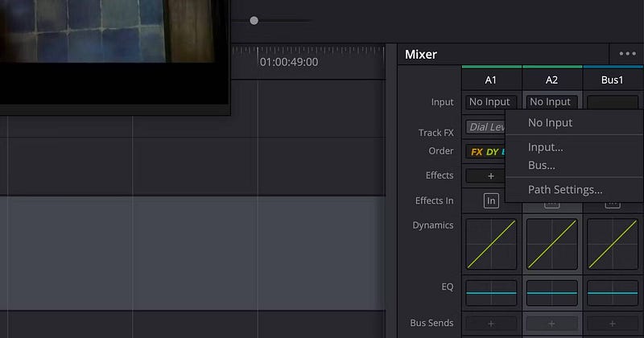Image resolution: width=644 pixels, height=338 pixels.
Task: Click the Bus Sends row label
Action: [x=431, y=323]
